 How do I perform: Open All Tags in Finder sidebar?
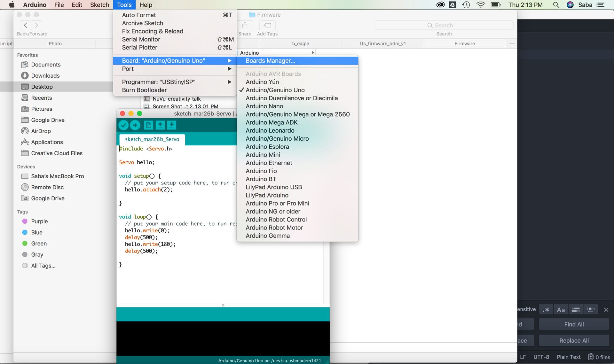click(x=43, y=266)
